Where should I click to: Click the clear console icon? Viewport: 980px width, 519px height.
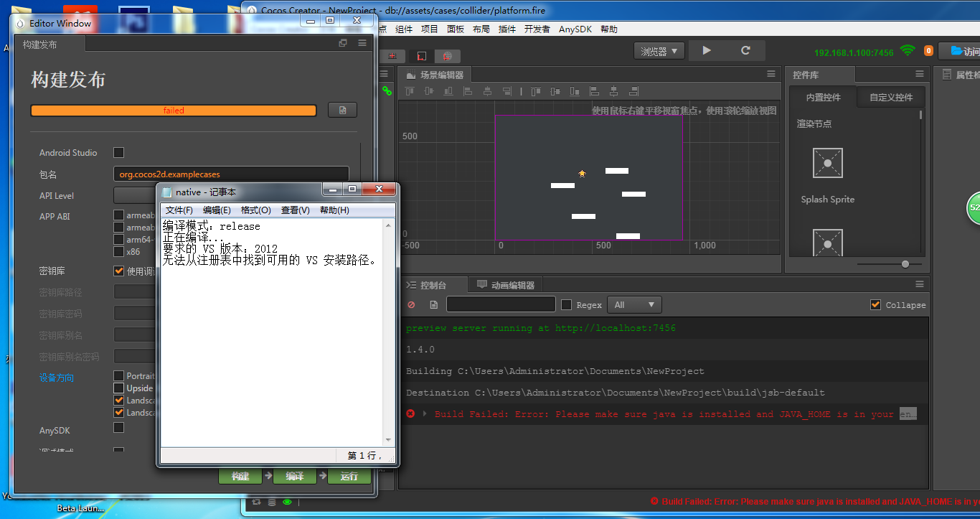click(x=411, y=305)
